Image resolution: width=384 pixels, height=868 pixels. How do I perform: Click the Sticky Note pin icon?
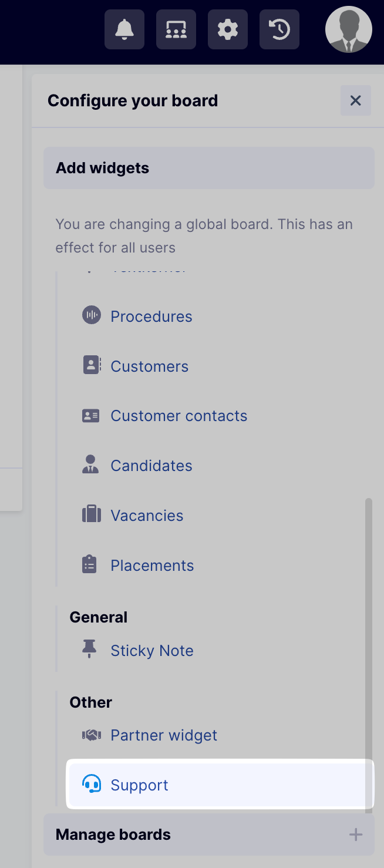tap(90, 650)
